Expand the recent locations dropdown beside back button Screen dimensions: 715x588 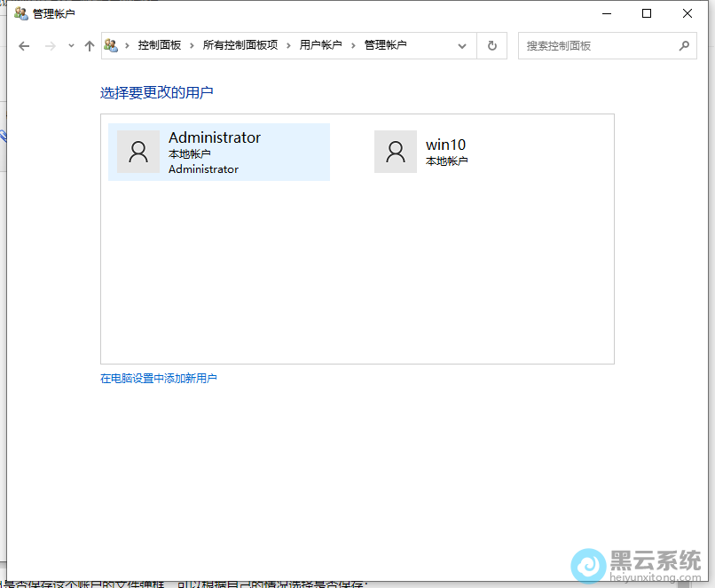pos(69,45)
